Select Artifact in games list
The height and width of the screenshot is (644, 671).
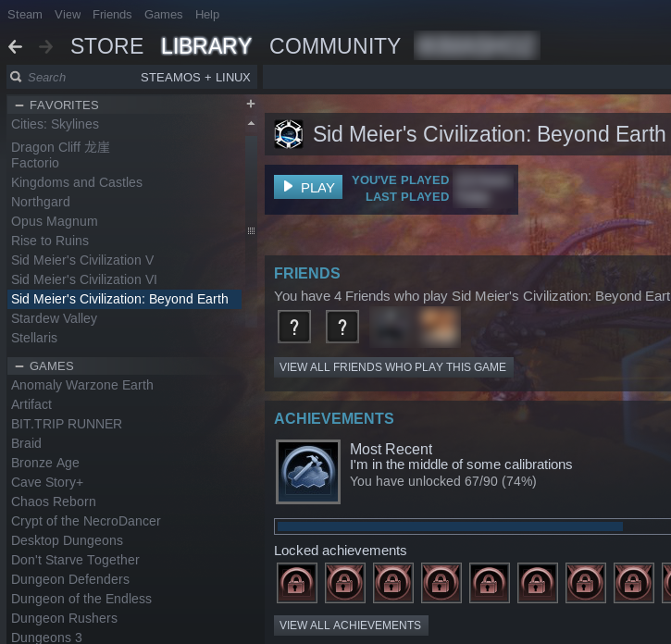[x=31, y=404]
